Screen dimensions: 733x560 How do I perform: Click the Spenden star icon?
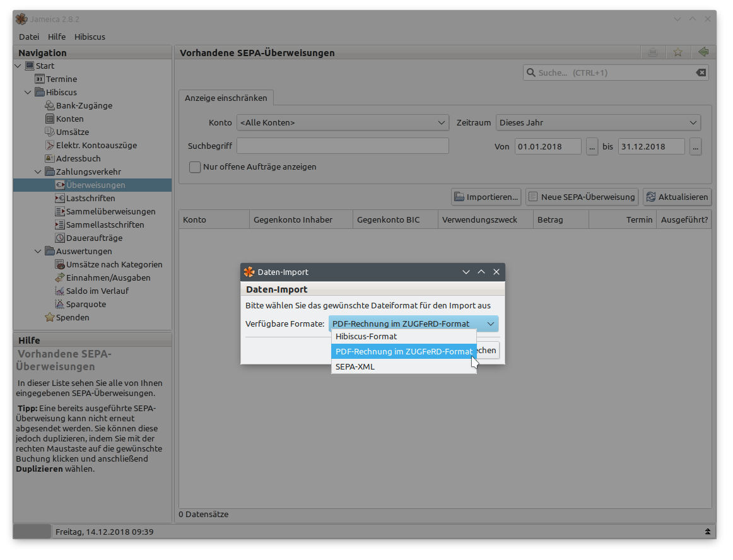[x=50, y=317]
